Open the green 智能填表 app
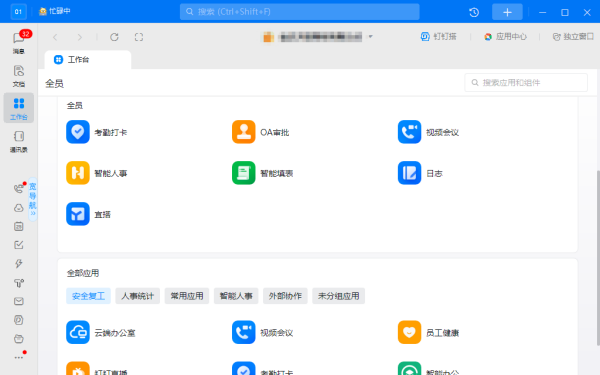This screenshot has height=375, width=600. pos(243,173)
